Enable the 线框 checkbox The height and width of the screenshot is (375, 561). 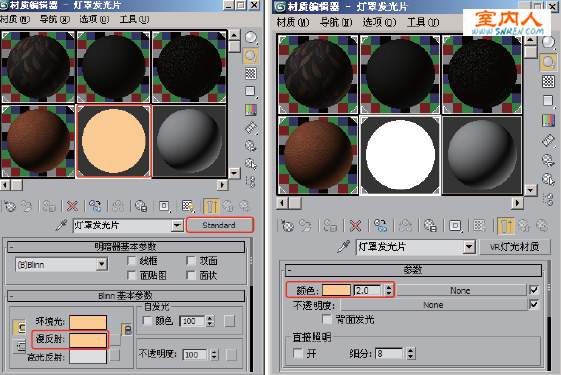132,261
